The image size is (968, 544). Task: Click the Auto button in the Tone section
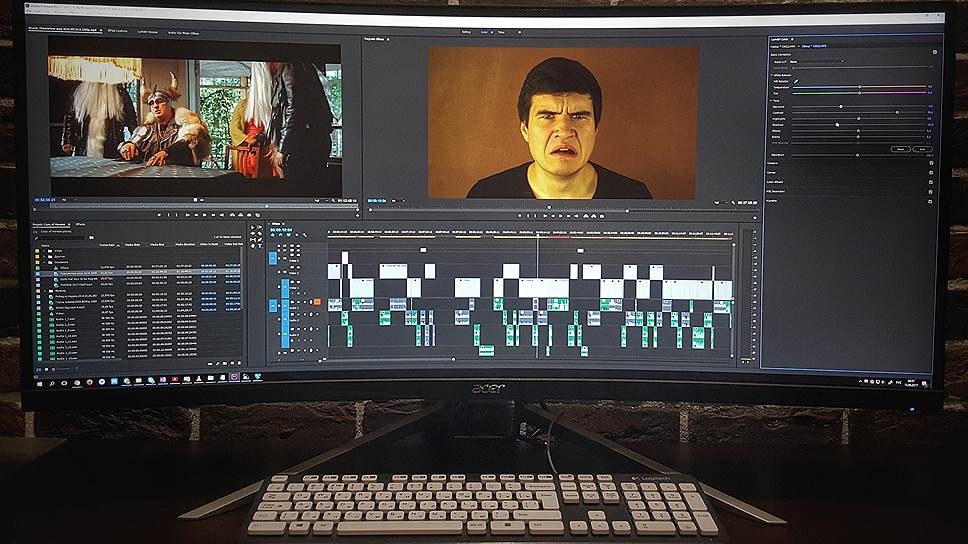[920, 148]
